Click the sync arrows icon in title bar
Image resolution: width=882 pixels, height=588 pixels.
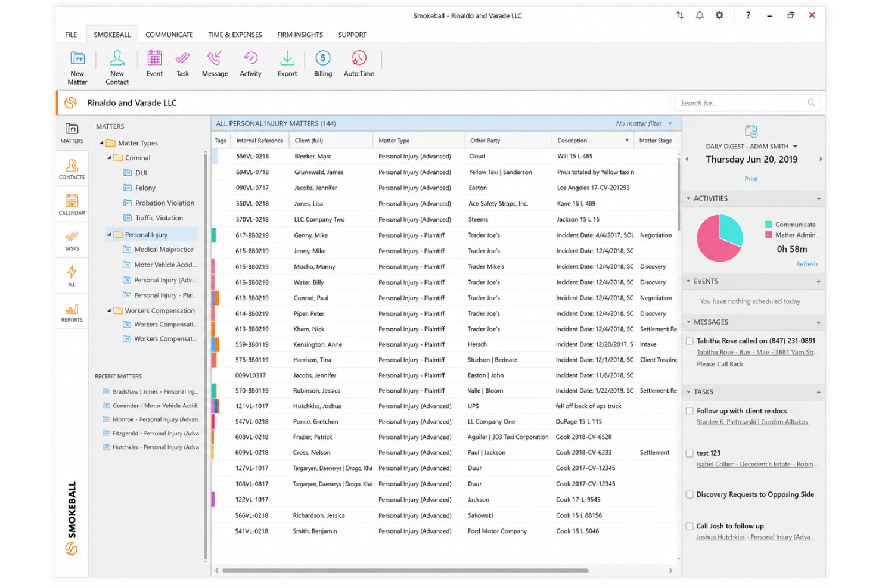(x=679, y=15)
